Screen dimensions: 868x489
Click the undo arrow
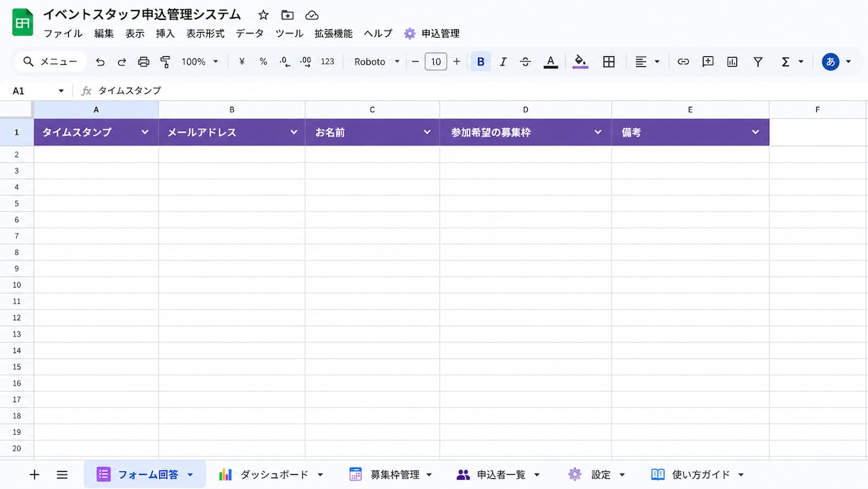coord(100,62)
